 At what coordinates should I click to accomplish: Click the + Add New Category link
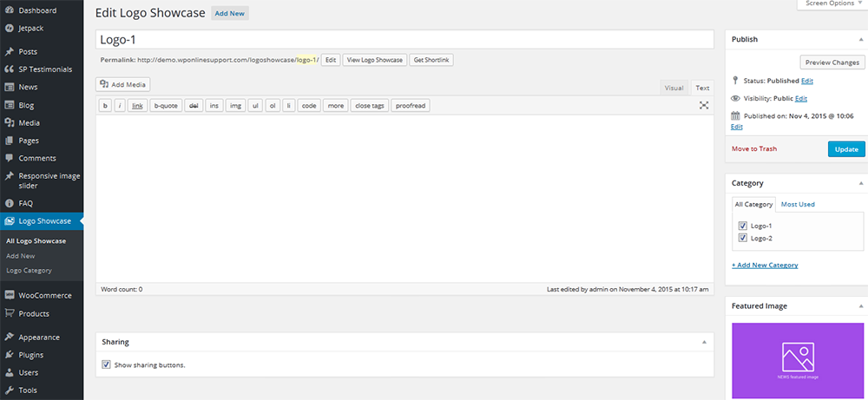coord(765,265)
